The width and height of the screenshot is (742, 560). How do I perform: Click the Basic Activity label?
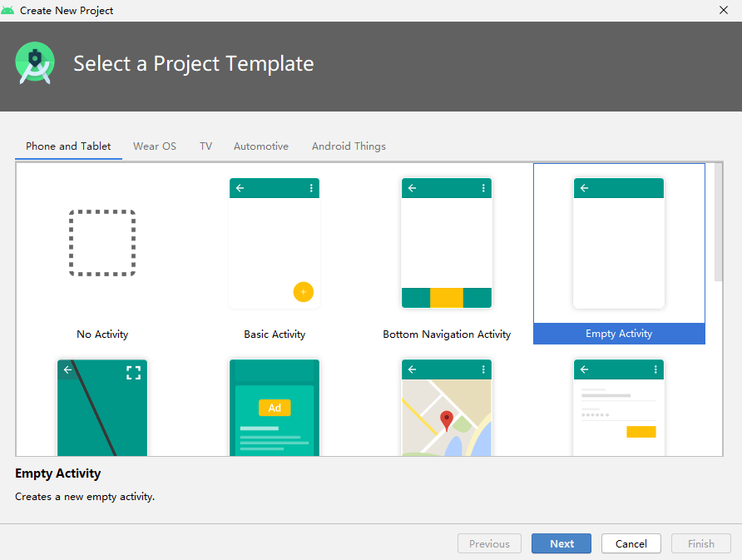[275, 335]
